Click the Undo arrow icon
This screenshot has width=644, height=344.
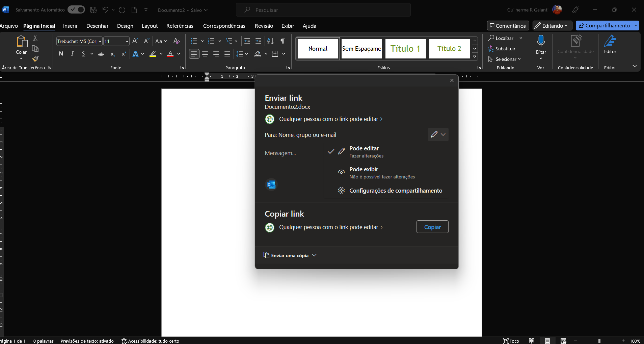click(105, 10)
